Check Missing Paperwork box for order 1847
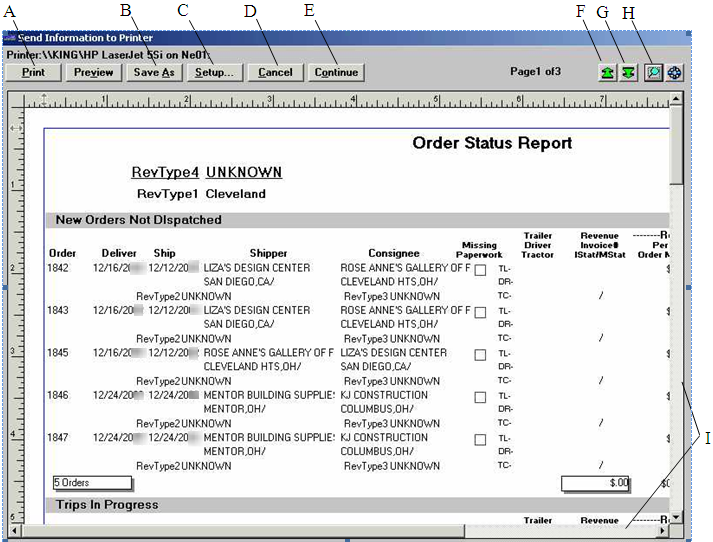Image resolution: width=713 pixels, height=542 pixels. (480, 439)
